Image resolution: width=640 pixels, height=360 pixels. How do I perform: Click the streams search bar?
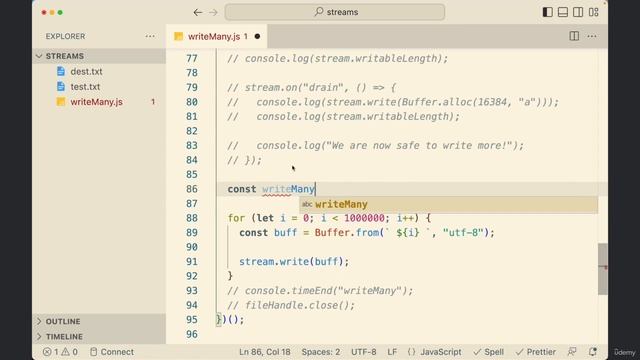tap(335, 12)
